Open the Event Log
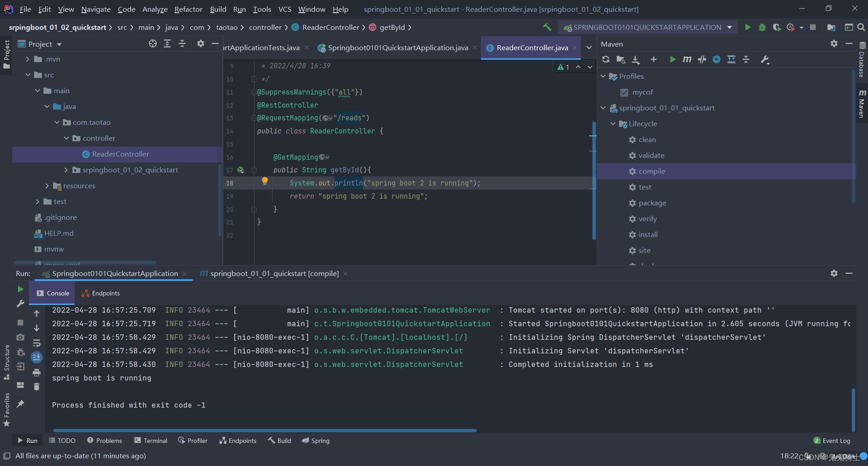This screenshot has height=466, width=868. tap(832, 441)
